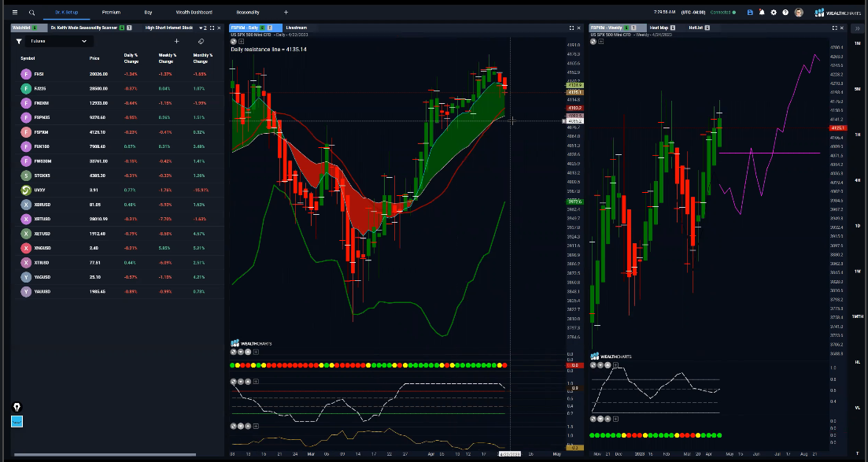Click the watchlist filter funnel icon
Viewport: 868px width, 462px height.
(19, 41)
